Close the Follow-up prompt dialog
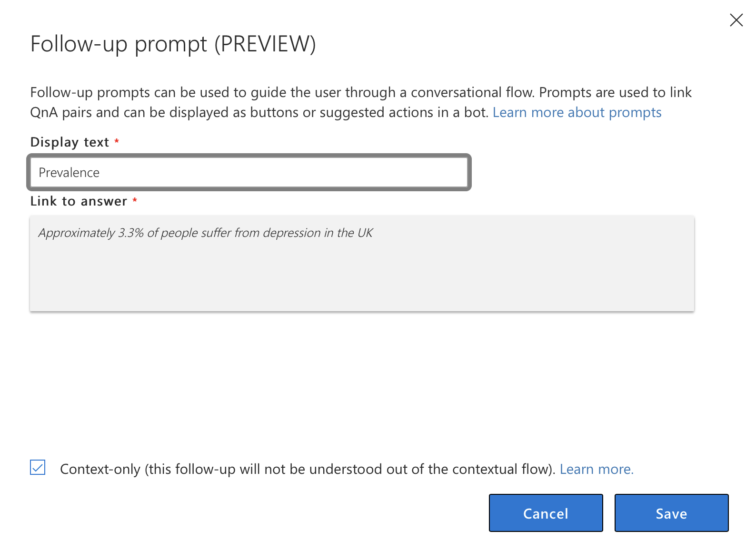This screenshot has width=756, height=560. [x=736, y=20]
